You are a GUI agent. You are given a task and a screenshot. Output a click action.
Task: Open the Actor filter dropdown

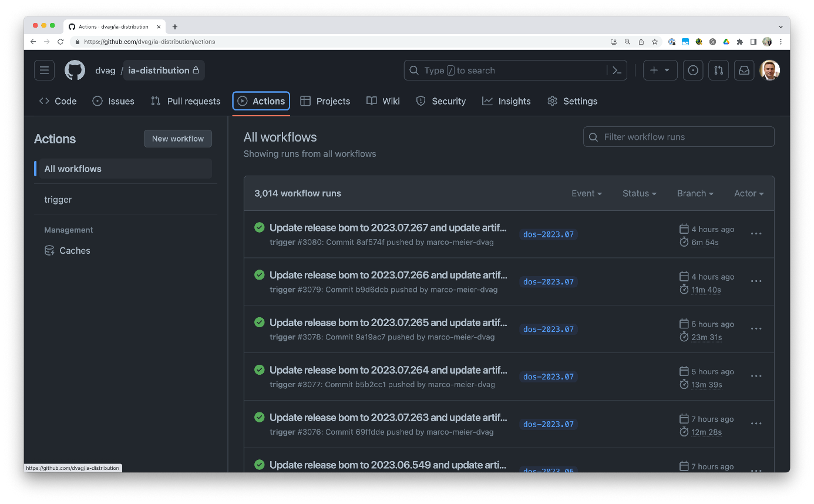749,193
